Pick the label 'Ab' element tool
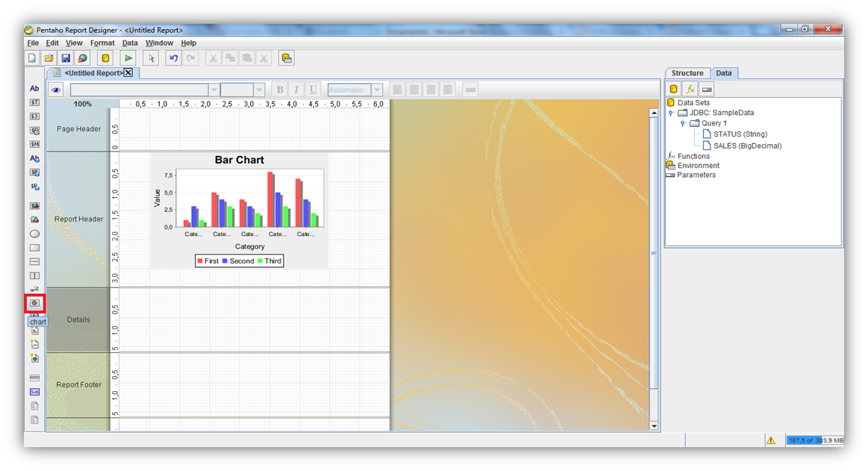 pyautogui.click(x=34, y=88)
